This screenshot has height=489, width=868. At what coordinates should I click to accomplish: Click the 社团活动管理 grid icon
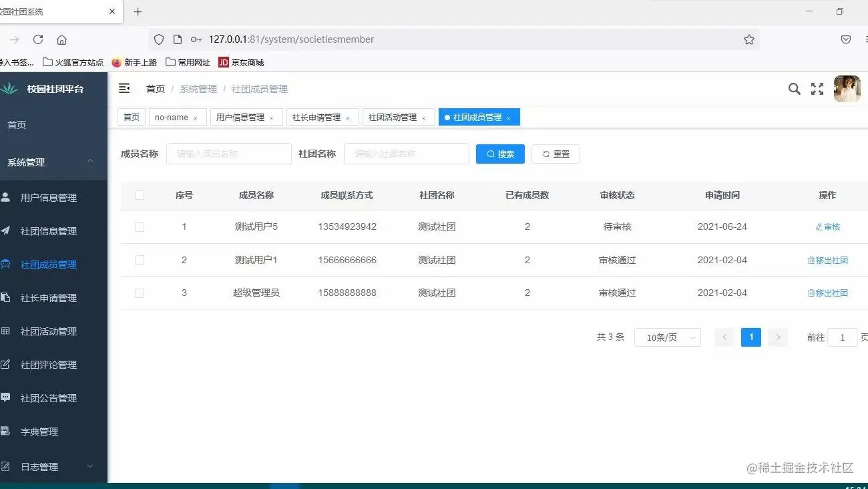5,331
